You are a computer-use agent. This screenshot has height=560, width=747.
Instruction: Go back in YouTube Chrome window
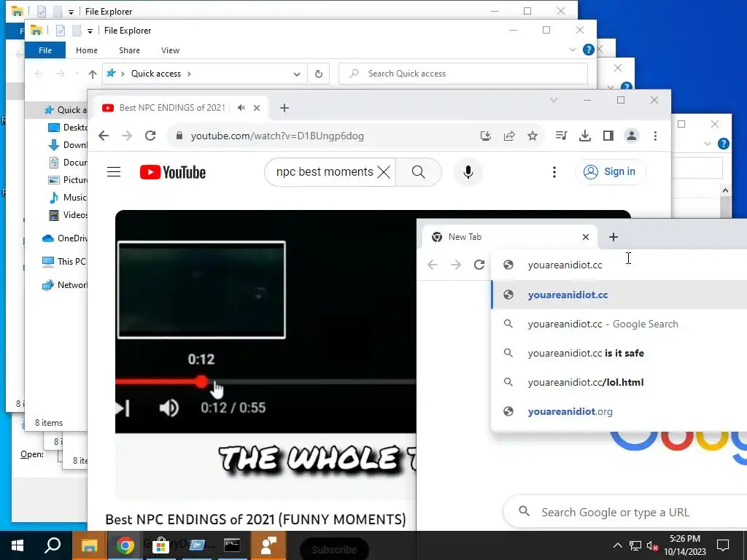(104, 136)
